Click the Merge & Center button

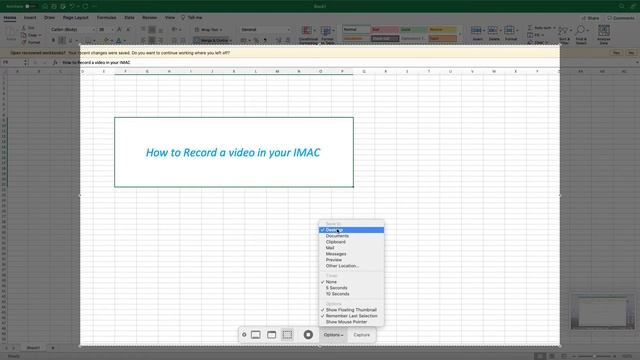pos(211,40)
